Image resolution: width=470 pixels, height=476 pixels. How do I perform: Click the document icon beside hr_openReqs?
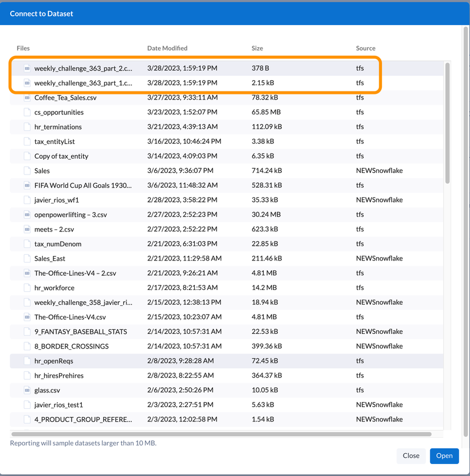click(x=27, y=361)
